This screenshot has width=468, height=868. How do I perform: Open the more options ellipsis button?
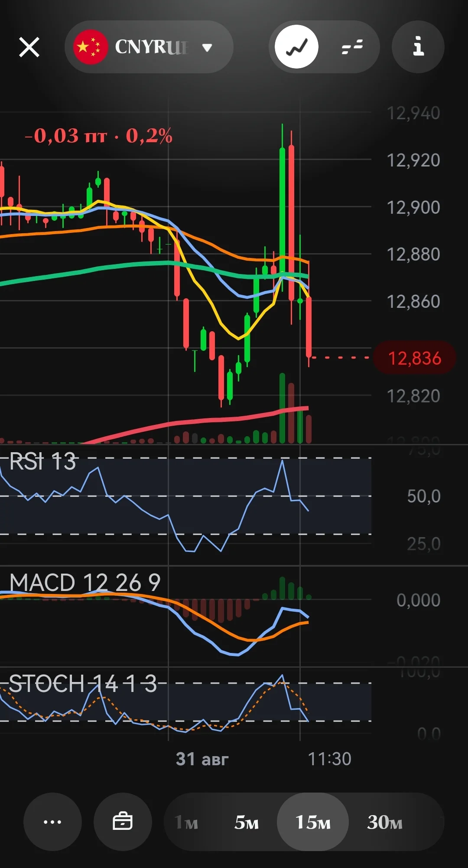[x=52, y=822]
